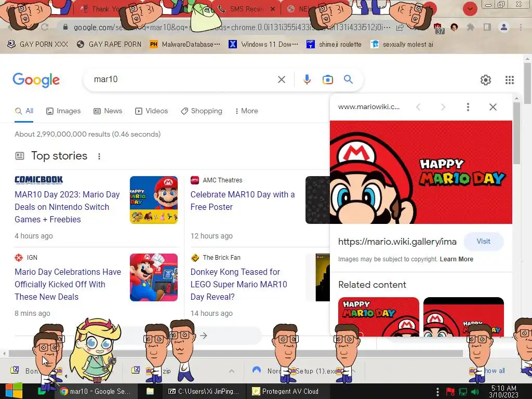The width and height of the screenshot is (532, 399).
Task: Open File Explorer from taskbar
Action: click(x=150, y=391)
